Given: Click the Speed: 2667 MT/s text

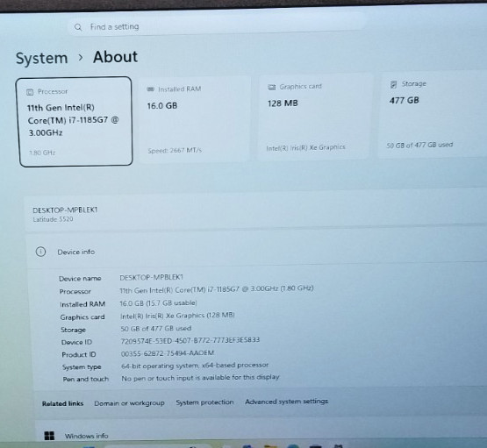Looking at the screenshot, I should [175, 151].
